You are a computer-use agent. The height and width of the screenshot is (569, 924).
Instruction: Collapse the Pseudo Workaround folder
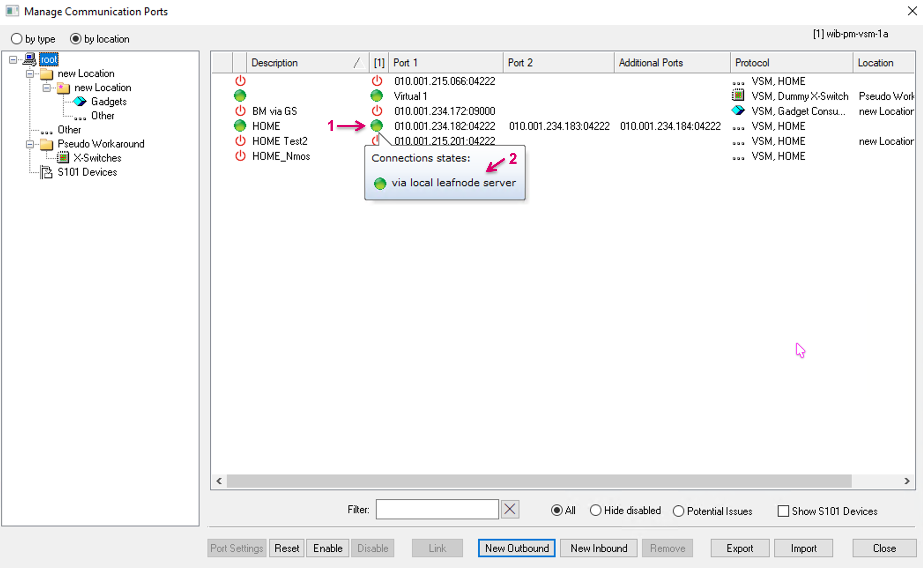pos(30,144)
